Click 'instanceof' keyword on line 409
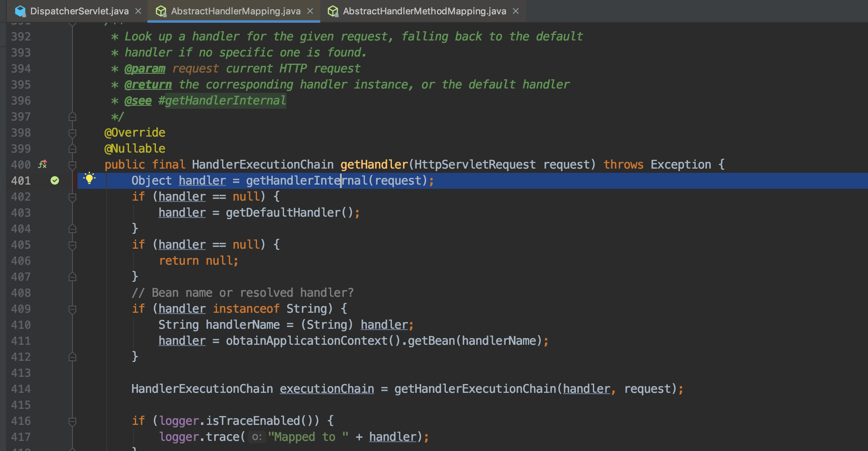 (246, 309)
